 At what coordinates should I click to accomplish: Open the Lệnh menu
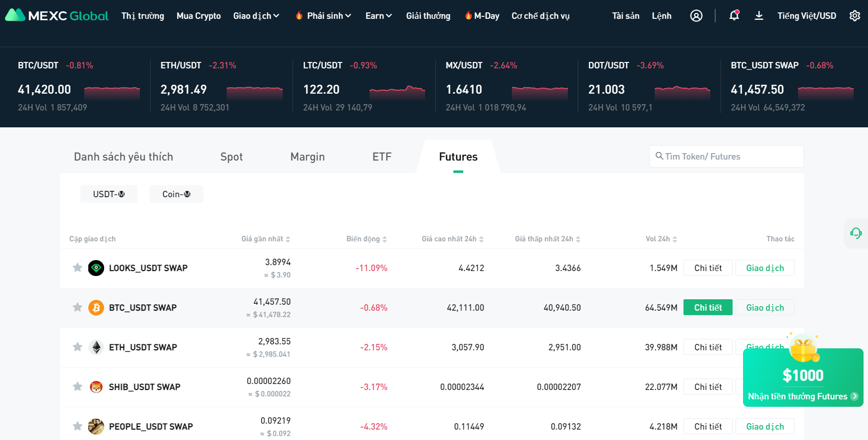coord(662,16)
